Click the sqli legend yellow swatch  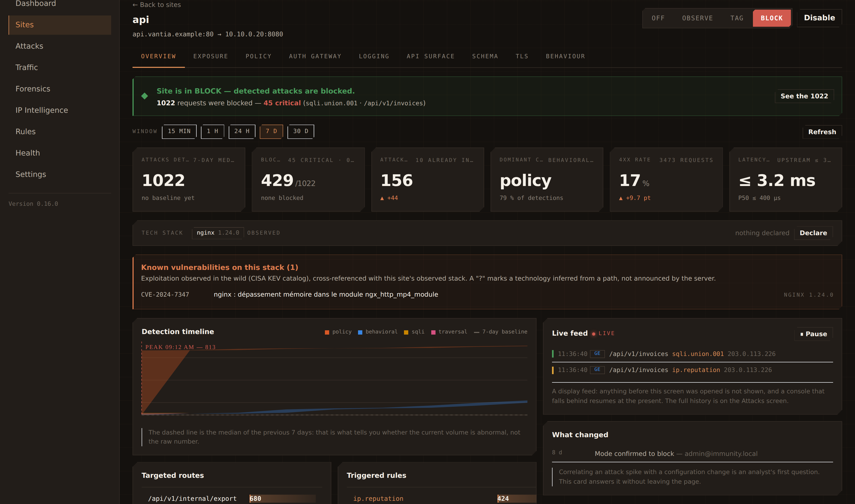pyautogui.click(x=406, y=332)
